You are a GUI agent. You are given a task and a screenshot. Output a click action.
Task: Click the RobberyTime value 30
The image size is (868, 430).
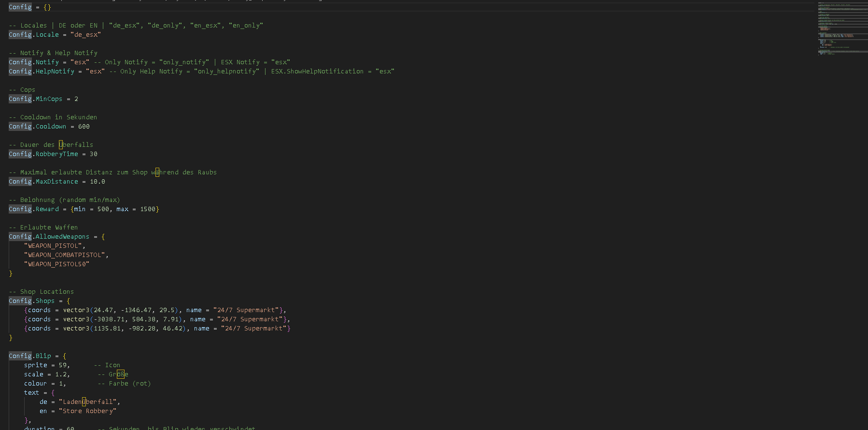point(94,154)
